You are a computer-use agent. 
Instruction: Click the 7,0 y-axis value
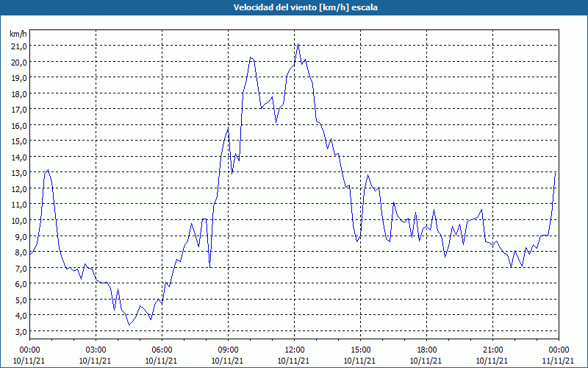(21, 268)
